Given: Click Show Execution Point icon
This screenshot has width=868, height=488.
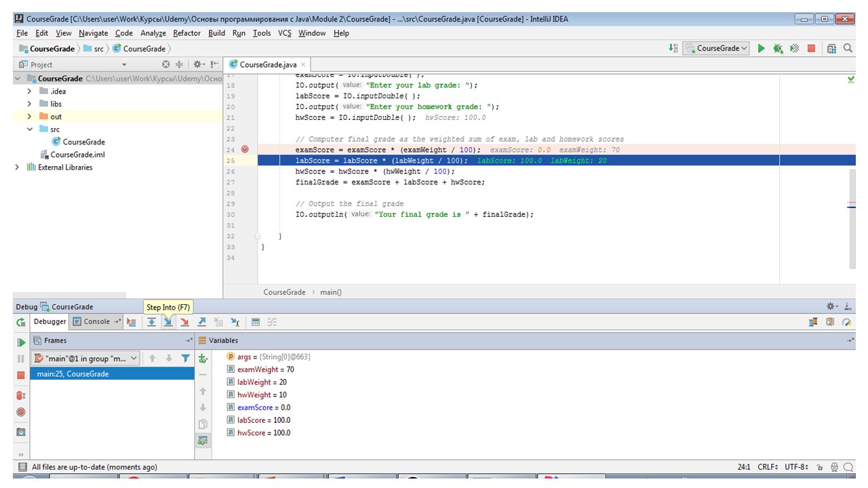Looking at the screenshot, I should pyautogui.click(x=132, y=323).
